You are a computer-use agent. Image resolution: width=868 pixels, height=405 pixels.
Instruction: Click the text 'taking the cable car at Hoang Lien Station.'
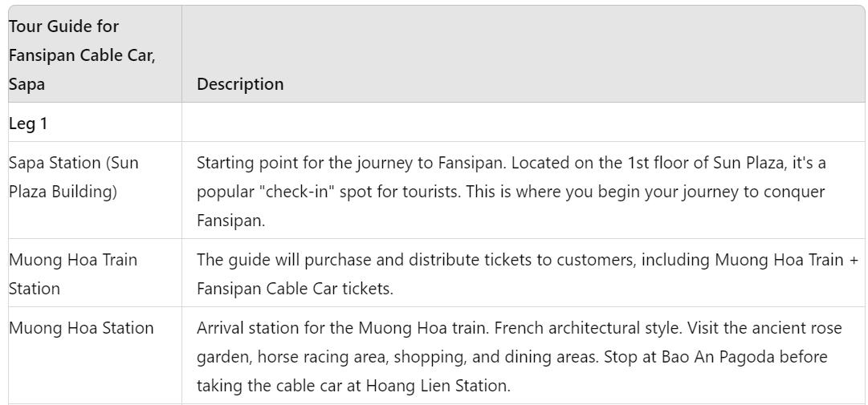354,385
